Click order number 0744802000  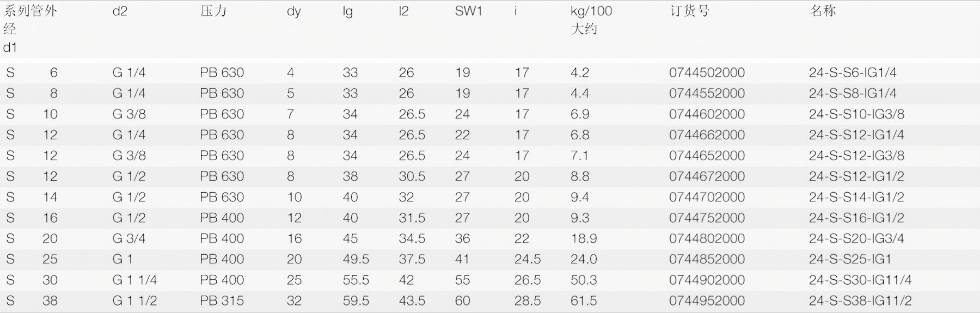[x=707, y=238]
